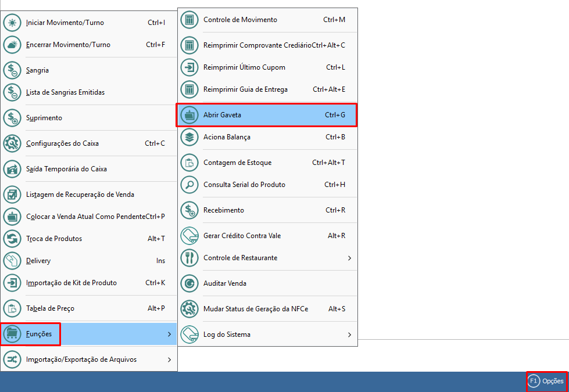Click the gear icon for Configurações do Caixa
Viewport: 569px width, 392px height.
(12, 143)
